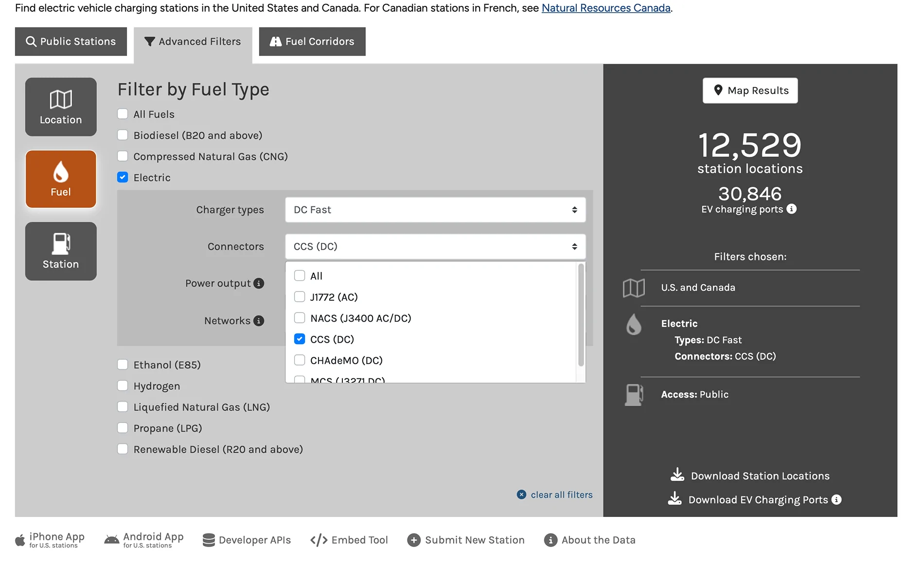Uncheck the Electric fuel checkbox
924x568 pixels.
coord(123,177)
